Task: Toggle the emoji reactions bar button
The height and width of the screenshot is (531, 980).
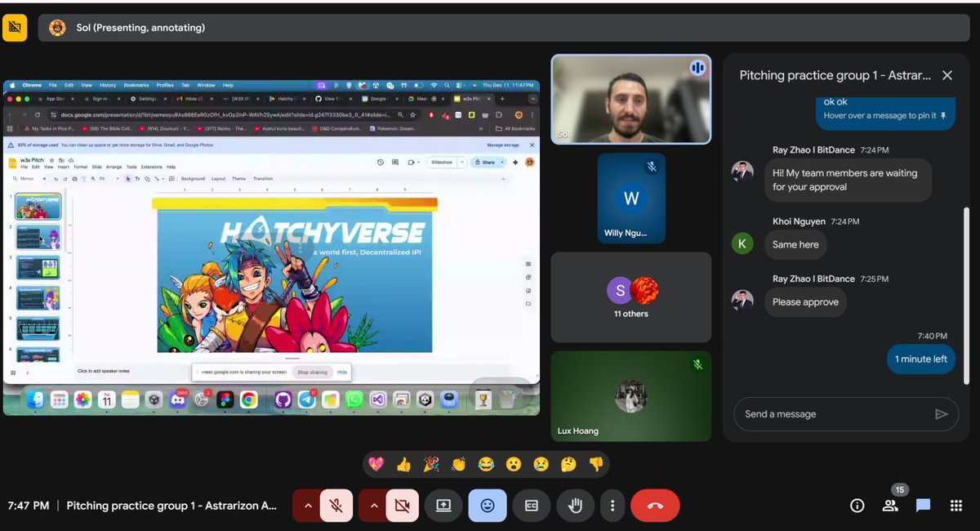Action: pyautogui.click(x=488, y=506)
